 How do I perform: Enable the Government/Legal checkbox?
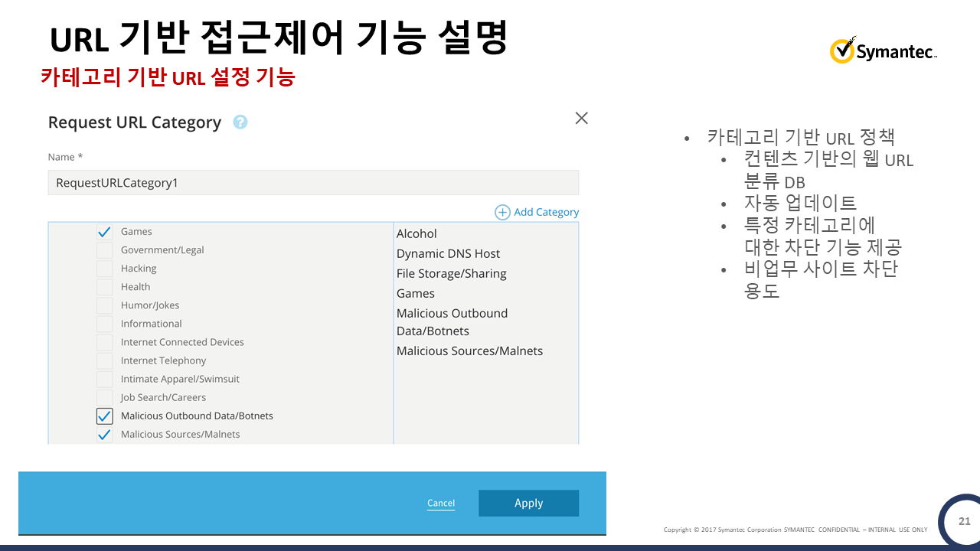(x=105, y=250)
